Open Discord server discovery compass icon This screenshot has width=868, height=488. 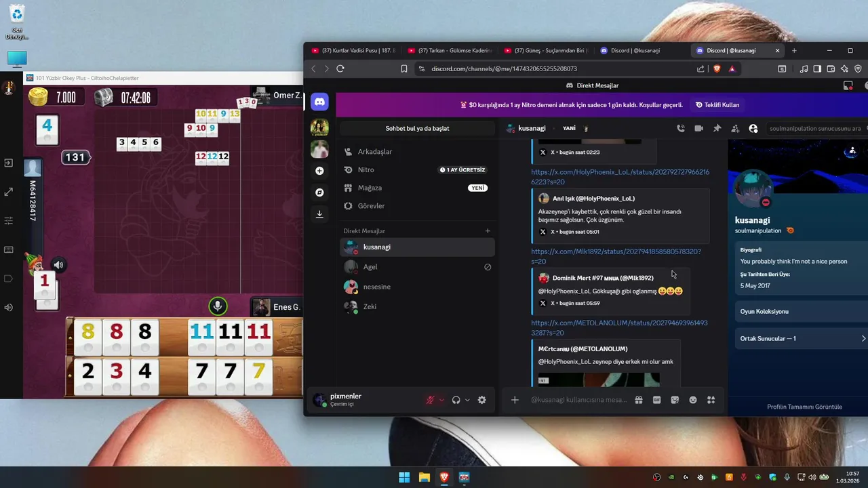(x=319, y=192)
